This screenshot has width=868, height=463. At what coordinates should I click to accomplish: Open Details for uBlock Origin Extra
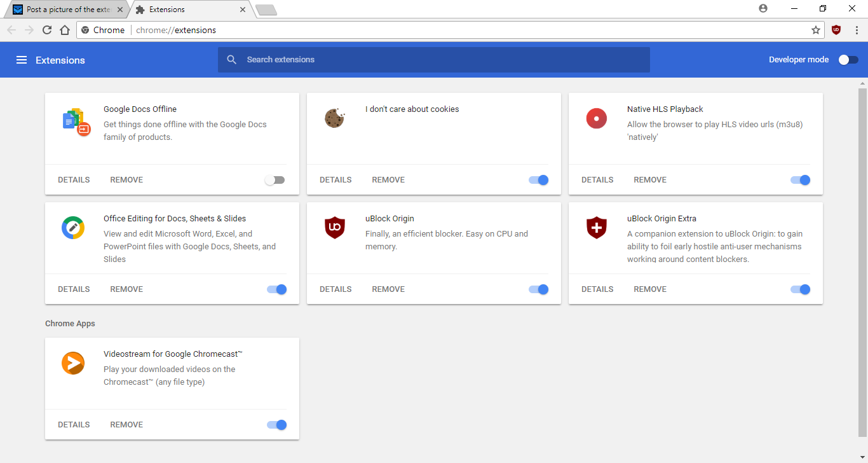(x=597, y=289)
